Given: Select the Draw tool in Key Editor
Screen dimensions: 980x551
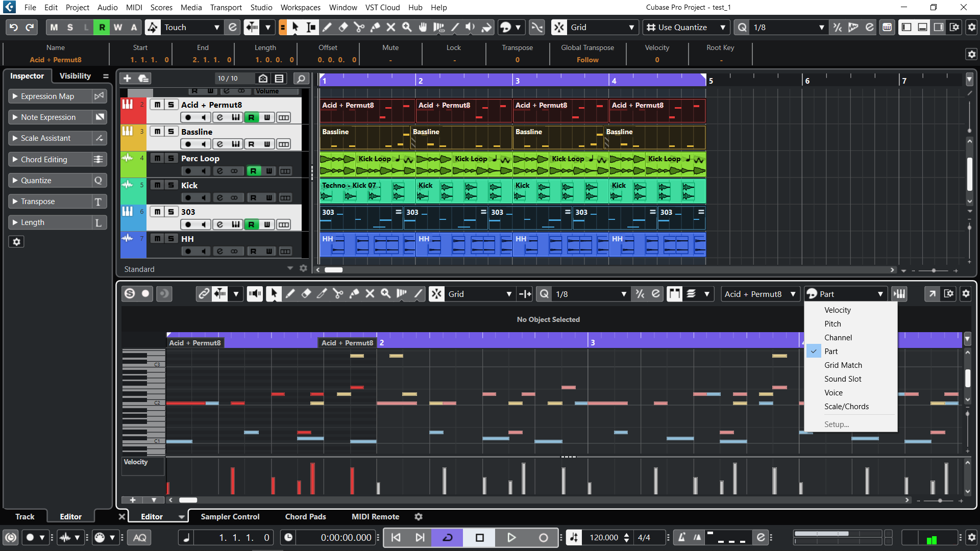Looking at the screenshot, I should (290, 294).
